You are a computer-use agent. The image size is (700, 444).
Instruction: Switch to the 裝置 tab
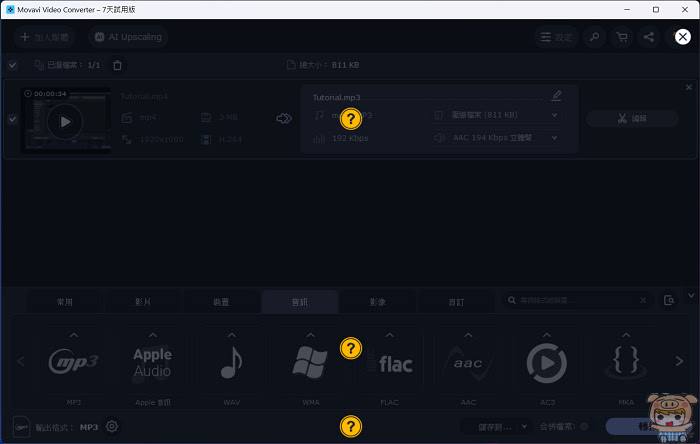pyautogui.click(x=221, y=302)
